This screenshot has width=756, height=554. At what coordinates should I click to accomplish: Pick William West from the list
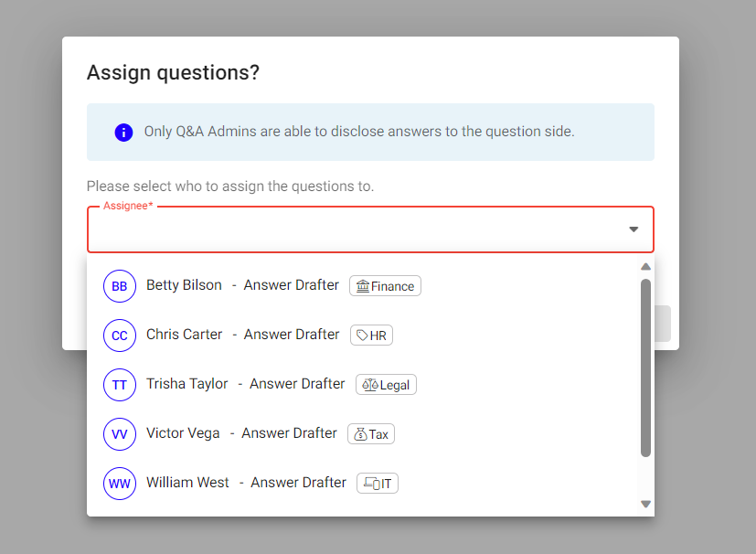(362, 484)
